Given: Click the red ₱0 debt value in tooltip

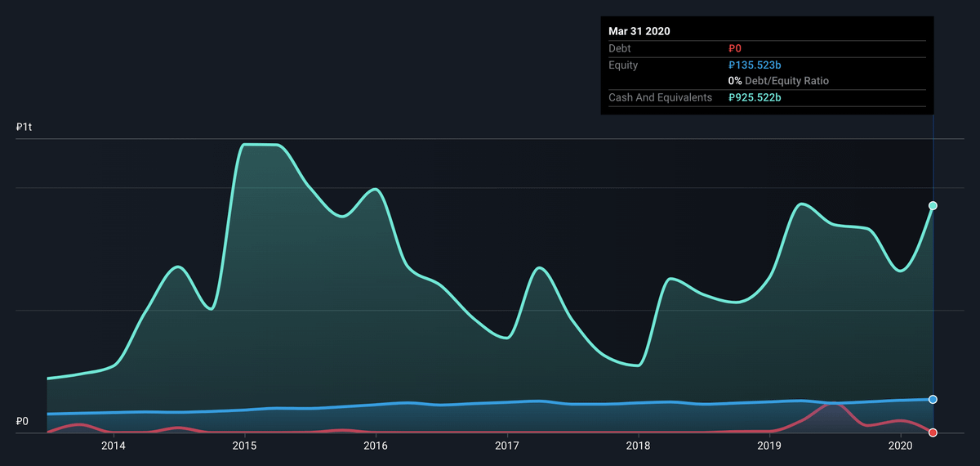Looking at the screenshot, I should pos(735,49).
